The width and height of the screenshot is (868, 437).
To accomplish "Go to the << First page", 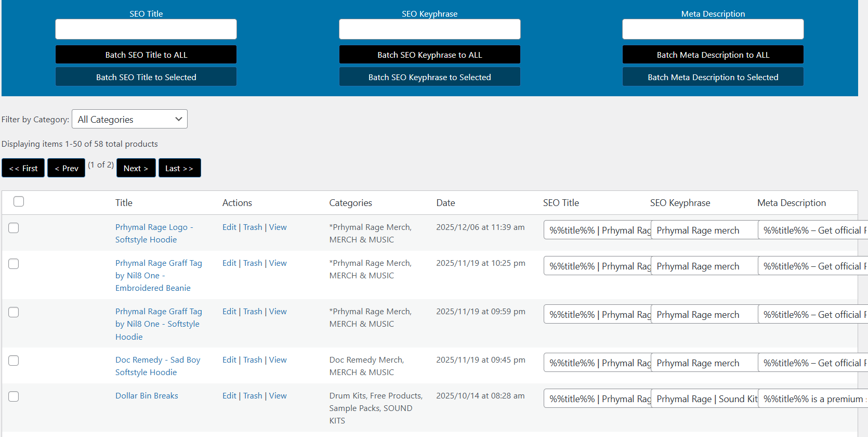I will click(x=23, y=168).
